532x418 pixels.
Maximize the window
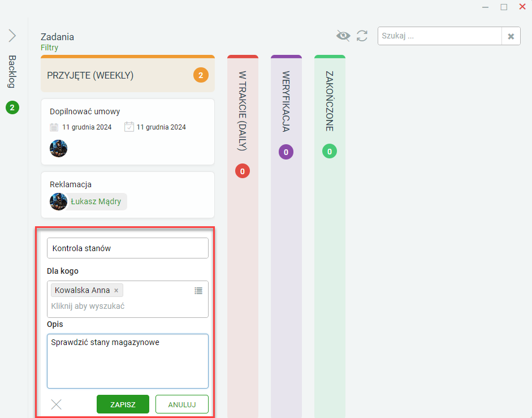[504, 7]
